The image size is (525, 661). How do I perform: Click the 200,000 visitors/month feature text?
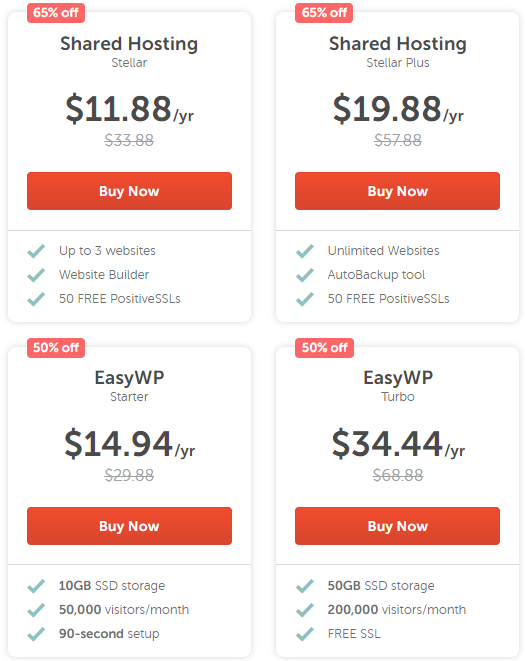[397, 610]
